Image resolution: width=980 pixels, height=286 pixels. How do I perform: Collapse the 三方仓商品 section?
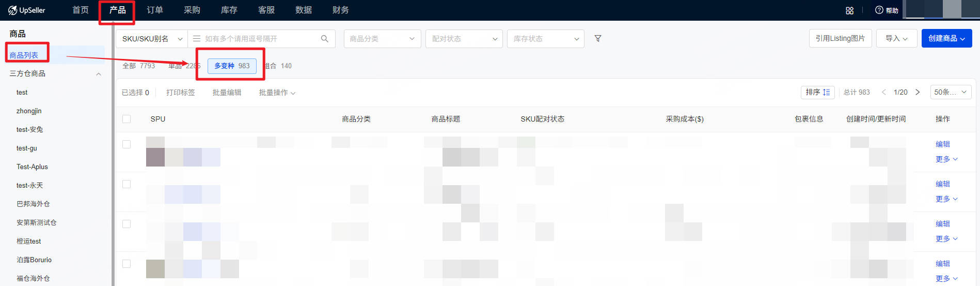click(99, 74)
